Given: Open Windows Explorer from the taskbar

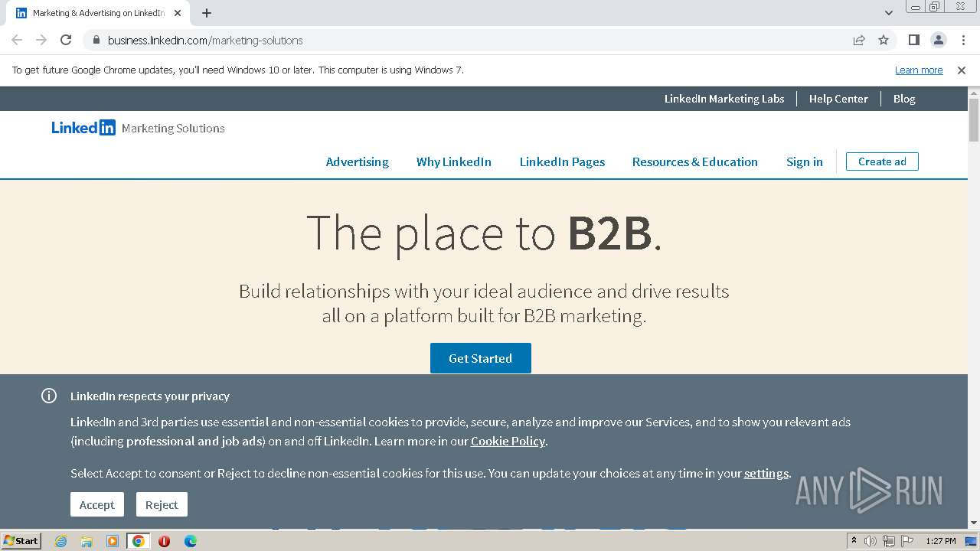Looking at the screenshot, I should click(x=87, y=541).
